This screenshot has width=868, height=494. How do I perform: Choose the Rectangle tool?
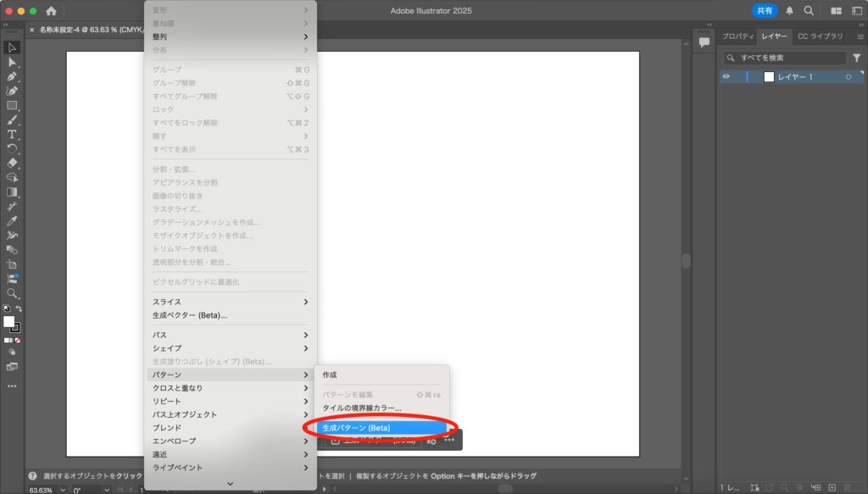pyautogui.click(x=12, y=105)
